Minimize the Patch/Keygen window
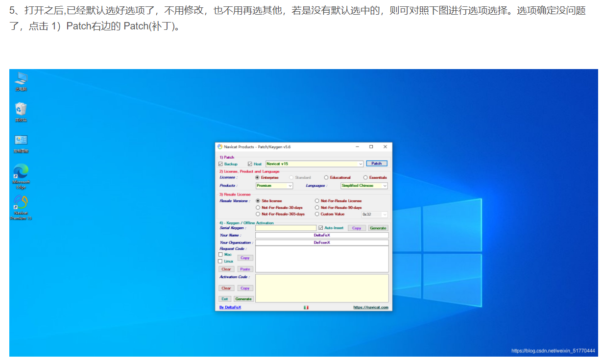604x364 pixels. coord(357,146)
